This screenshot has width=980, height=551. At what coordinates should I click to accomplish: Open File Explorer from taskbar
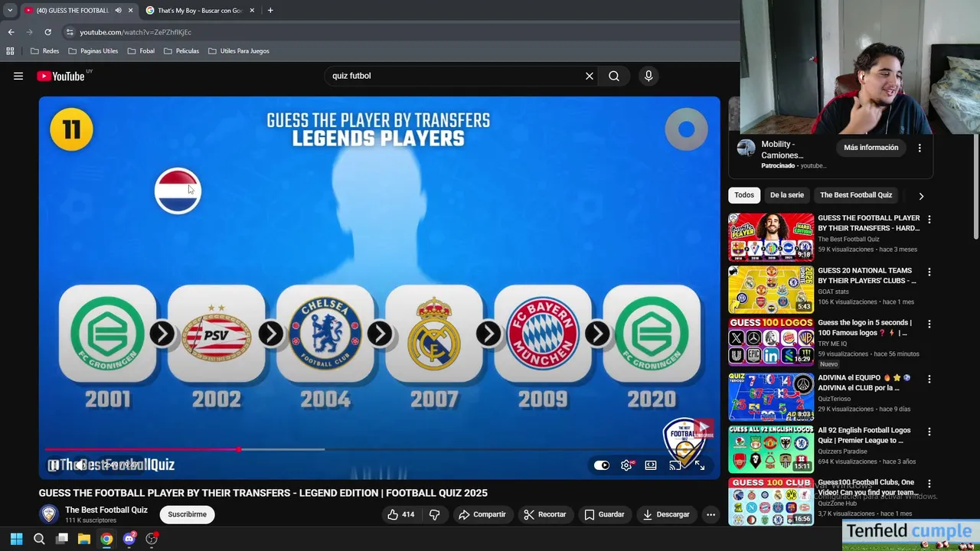coord(84,539)
